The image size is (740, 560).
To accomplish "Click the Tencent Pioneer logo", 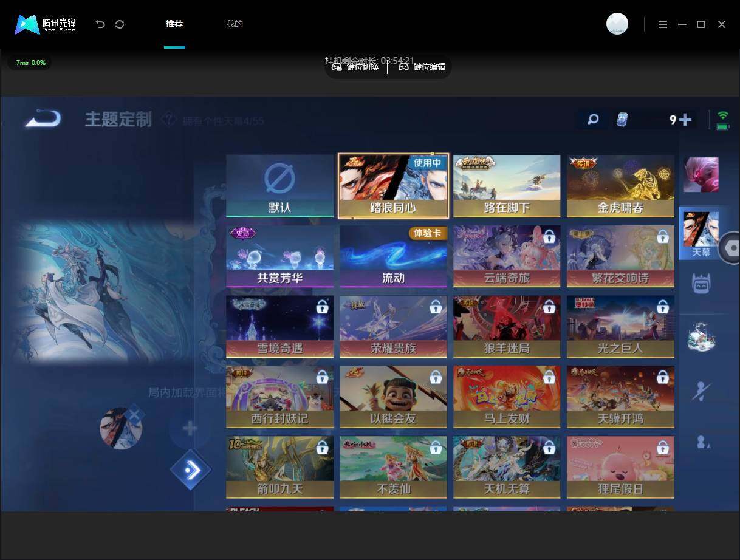I will click(45, 24).
